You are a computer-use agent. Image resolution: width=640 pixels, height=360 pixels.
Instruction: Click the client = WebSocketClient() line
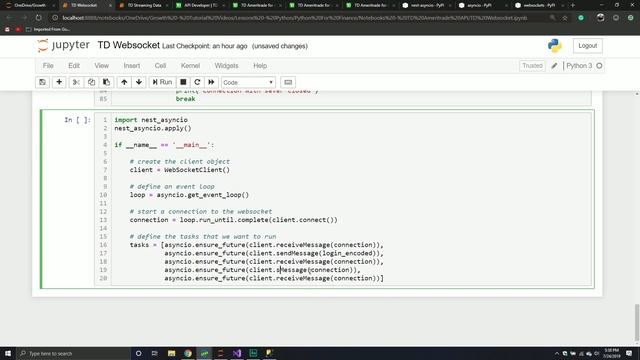[x=180, y=170]
